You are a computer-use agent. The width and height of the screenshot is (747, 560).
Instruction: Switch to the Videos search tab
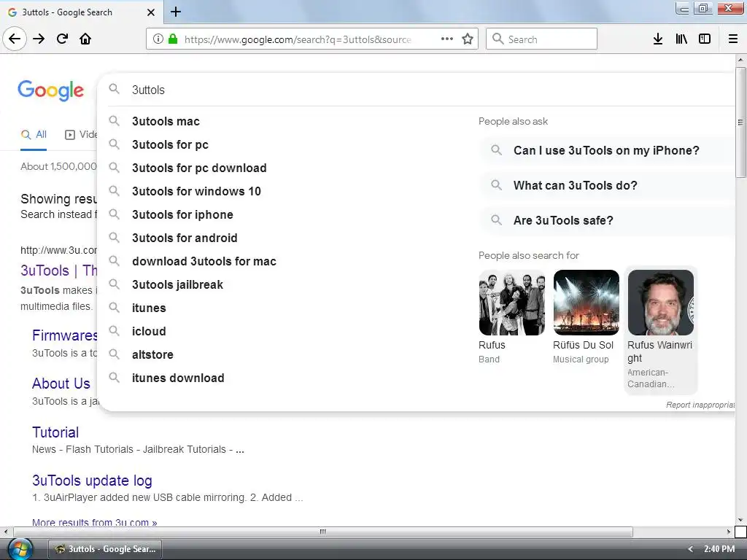tap(81, 135)
